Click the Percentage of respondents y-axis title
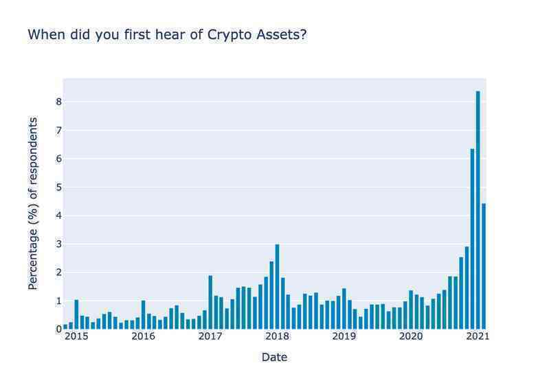This screenshot has height=392, width=549. click(32, 203)
